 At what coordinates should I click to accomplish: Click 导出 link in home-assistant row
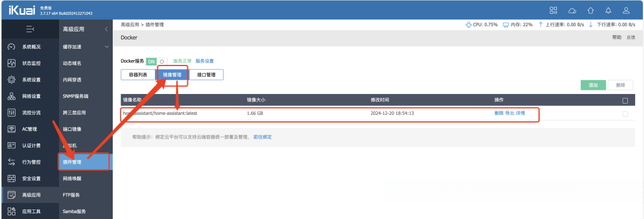(x=509, y=113)
